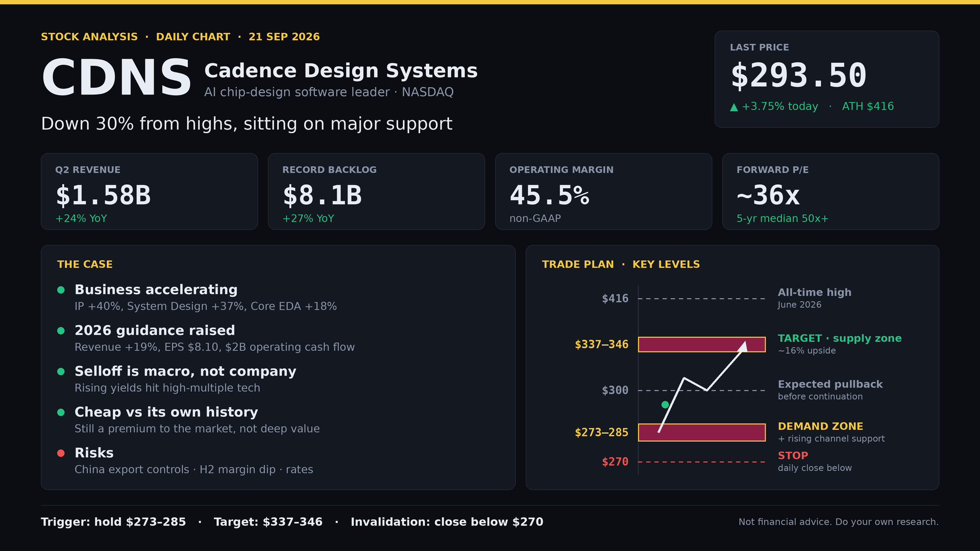Select the $1.58B revenue value
This screenshot has width=980, height=551.
click(103, 195)
